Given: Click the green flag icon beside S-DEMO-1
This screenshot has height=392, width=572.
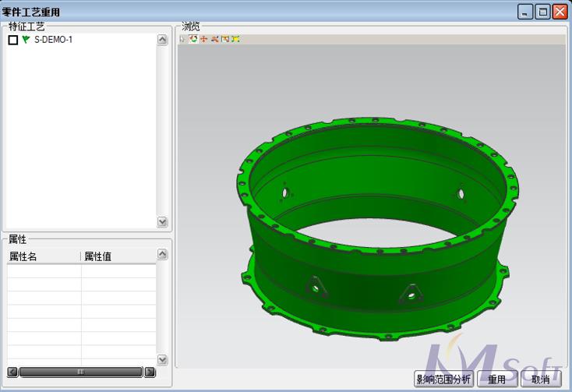Looking at the screenshot, I should pos(26,40).
